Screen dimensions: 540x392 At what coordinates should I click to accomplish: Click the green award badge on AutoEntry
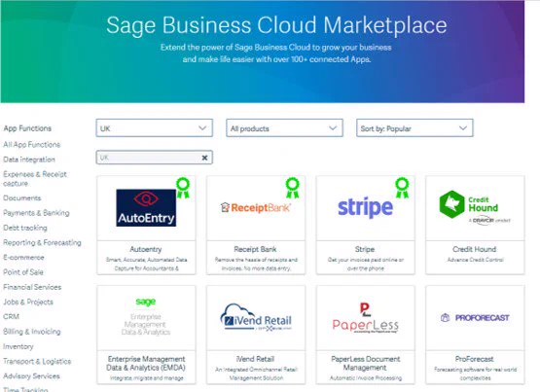[183, 188]
